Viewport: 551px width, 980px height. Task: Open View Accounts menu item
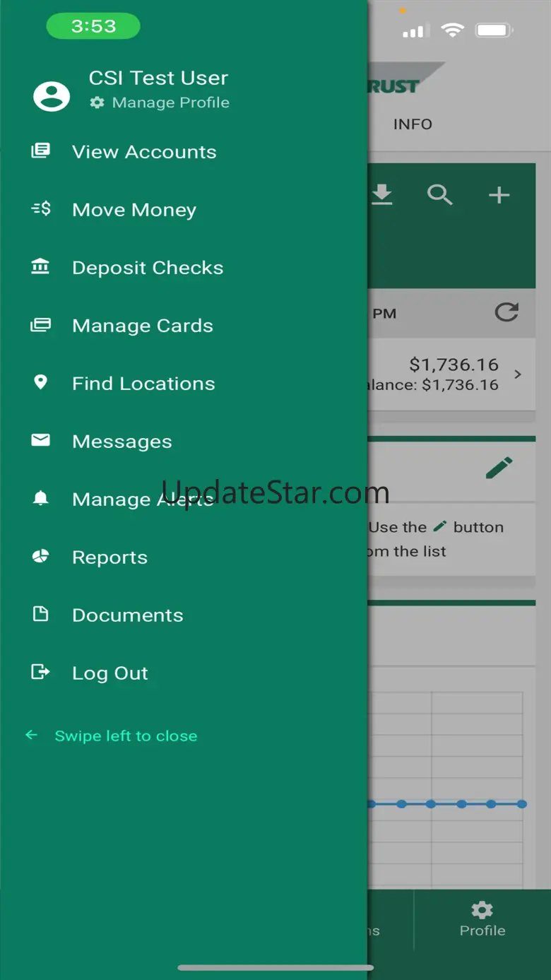(144, 152)
